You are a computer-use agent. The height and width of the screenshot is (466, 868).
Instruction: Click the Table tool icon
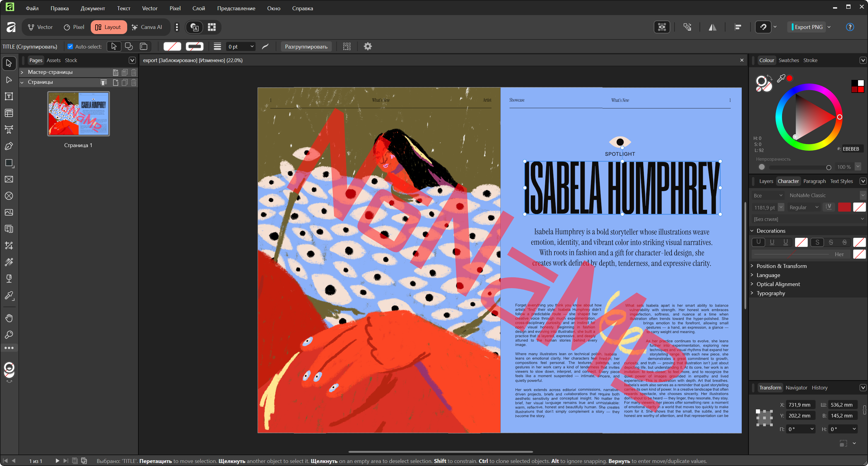pos(9,113)
